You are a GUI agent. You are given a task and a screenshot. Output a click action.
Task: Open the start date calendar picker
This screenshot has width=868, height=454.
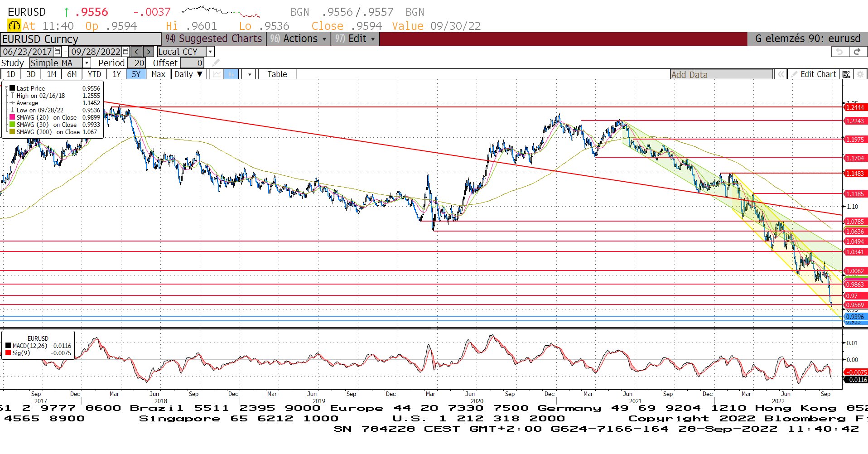(x=58, y=52)
